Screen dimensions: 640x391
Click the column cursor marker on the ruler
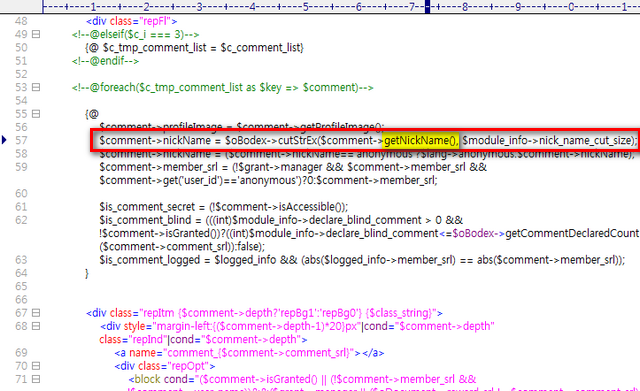427,7
